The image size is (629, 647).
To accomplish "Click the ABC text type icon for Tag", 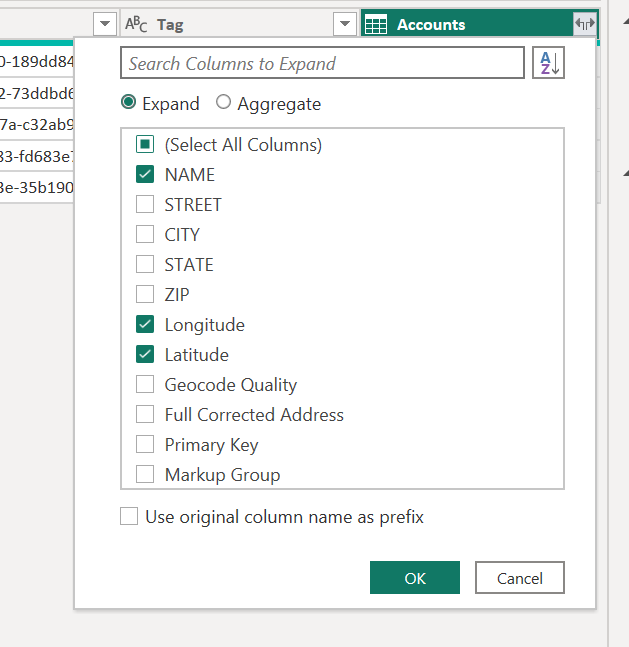I will click(x=136, y=25).
